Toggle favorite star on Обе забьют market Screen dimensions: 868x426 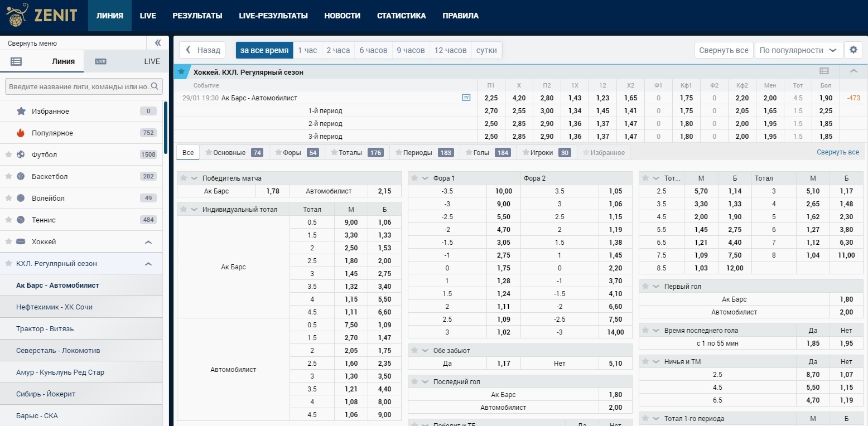(414, 351)
